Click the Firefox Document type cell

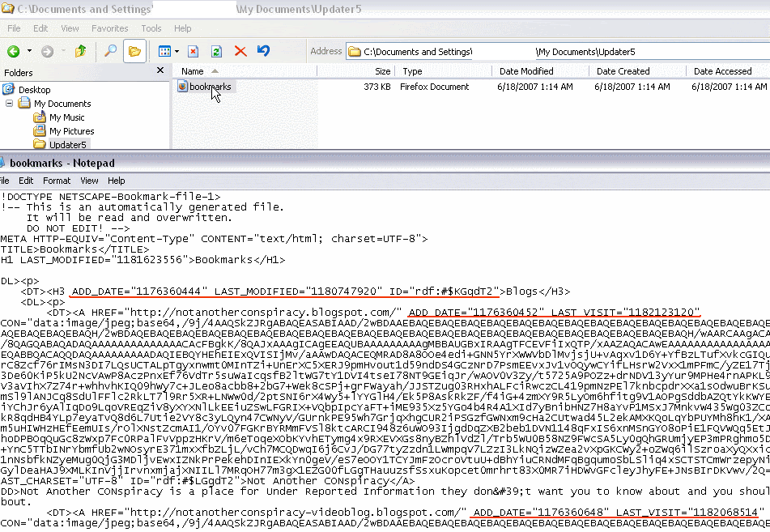(x=435, y=87)
